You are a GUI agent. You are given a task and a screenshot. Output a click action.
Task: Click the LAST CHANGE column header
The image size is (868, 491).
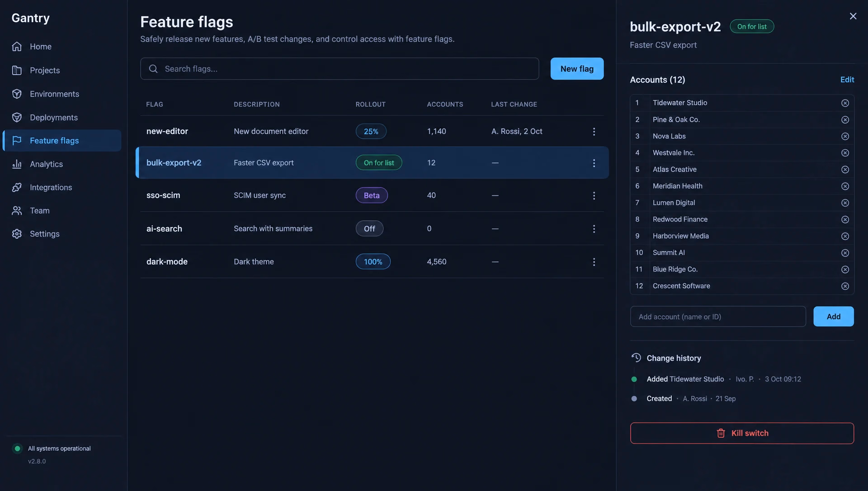[514, 104]
